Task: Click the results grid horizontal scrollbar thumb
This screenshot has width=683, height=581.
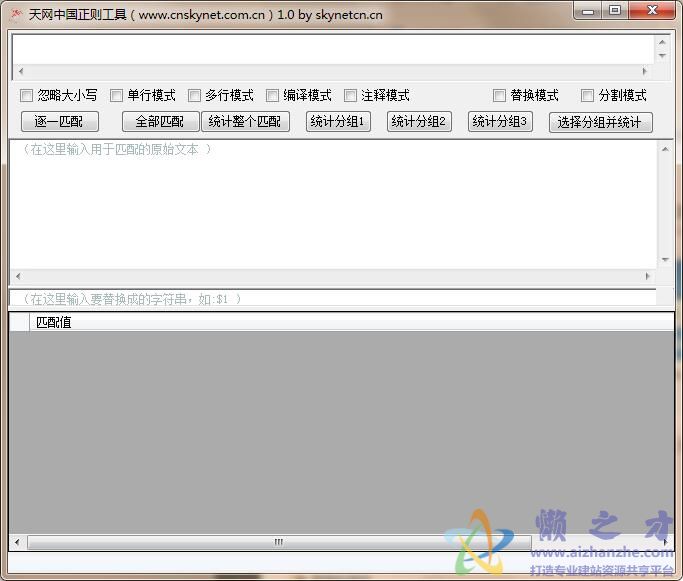Action: click(x=279, y=542)
